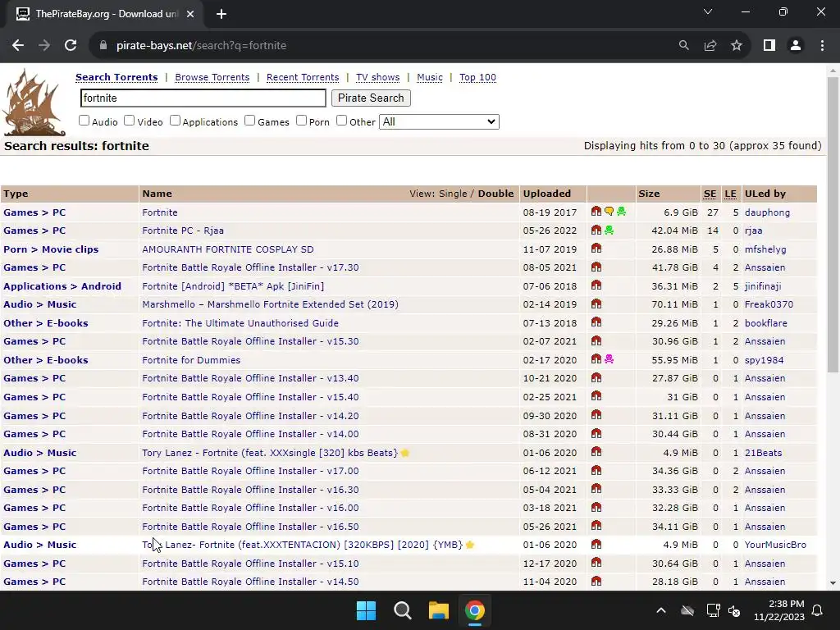Go to Search Torrents
Viewport: 840px width, 630px height.
116,77
